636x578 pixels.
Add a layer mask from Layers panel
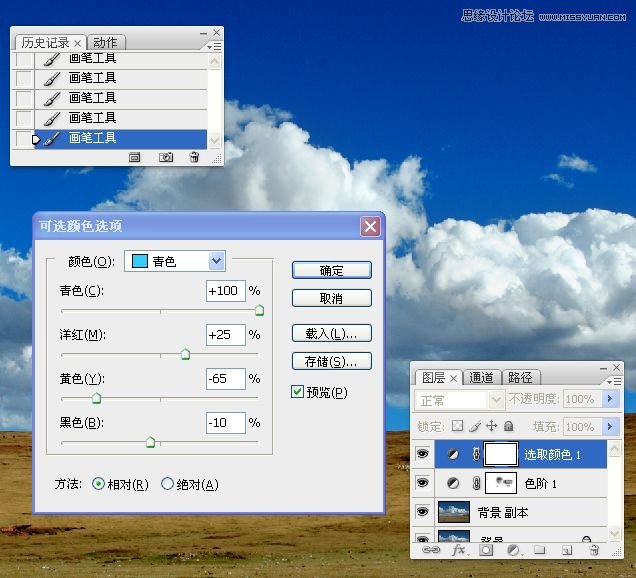click(x=486, y=550)
